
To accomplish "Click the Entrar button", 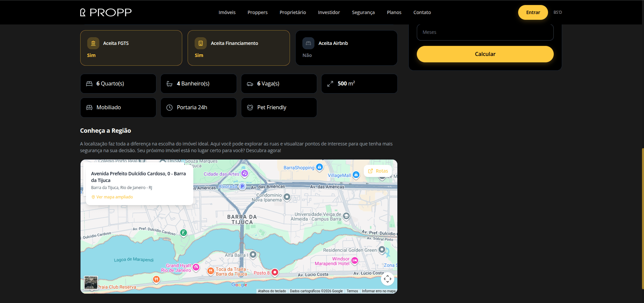I will [533, 12].
